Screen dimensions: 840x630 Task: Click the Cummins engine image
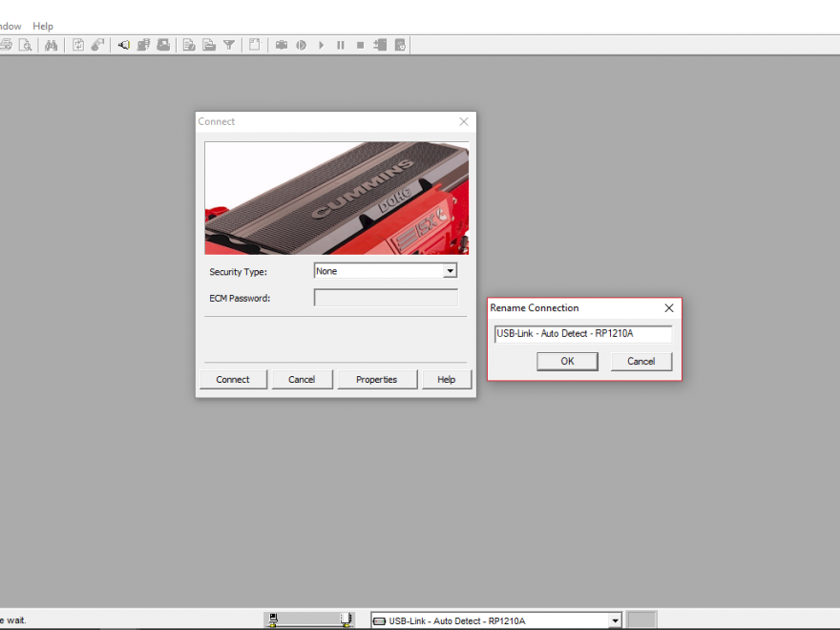point(336,198)
